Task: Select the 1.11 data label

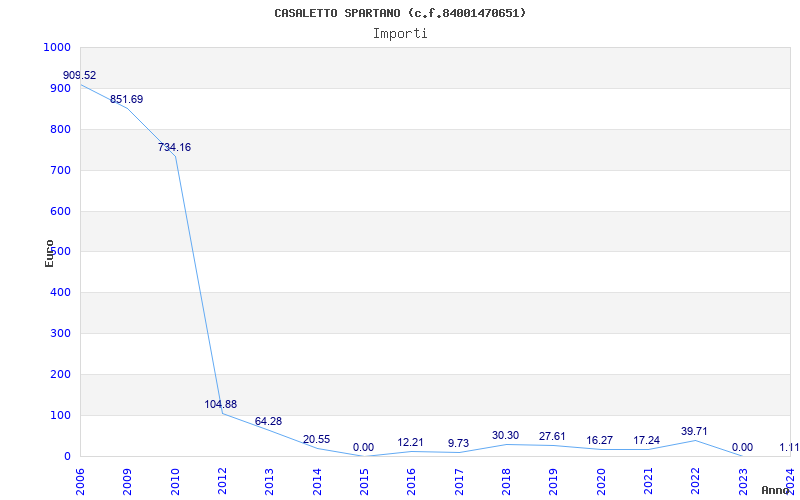Action: coord(789,447)
